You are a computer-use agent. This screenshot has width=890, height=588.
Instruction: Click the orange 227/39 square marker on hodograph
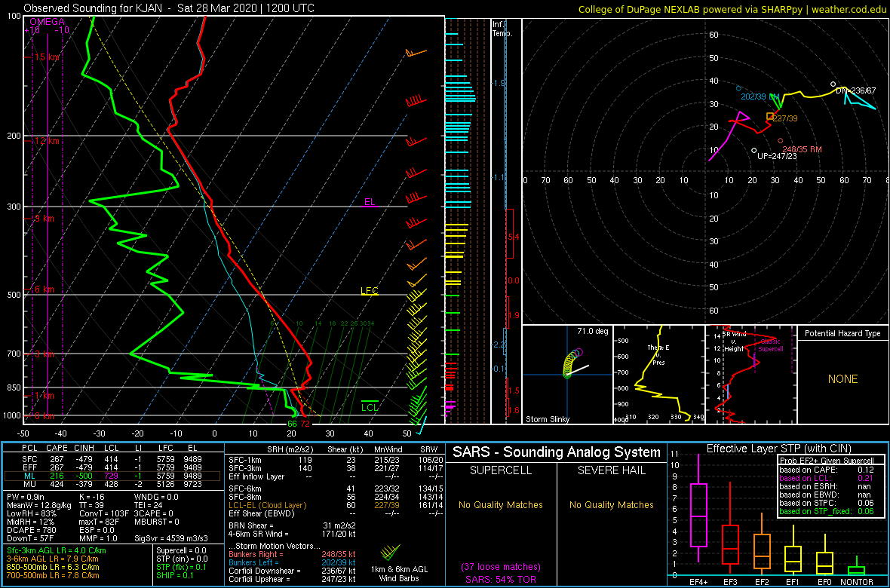[x=769, y=116]
